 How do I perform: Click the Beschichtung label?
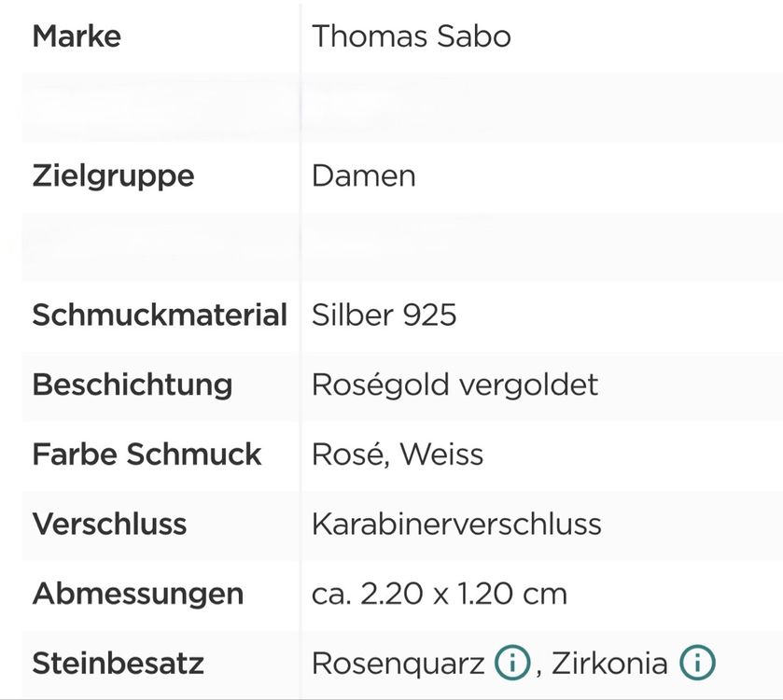click(x=133, y=386)
